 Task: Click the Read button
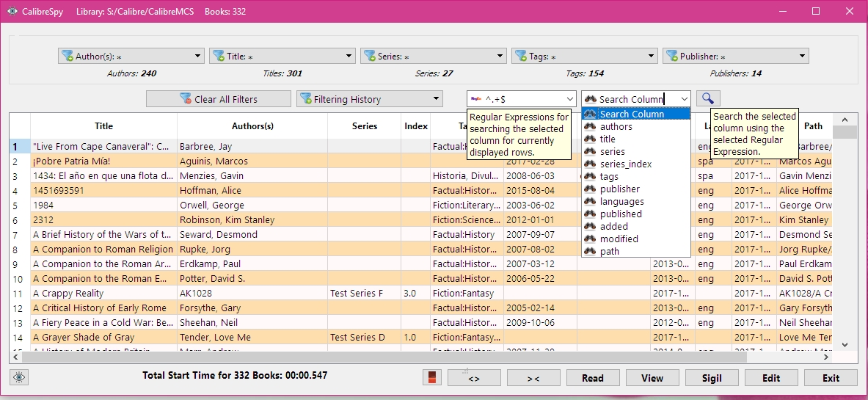coord(592,378)
